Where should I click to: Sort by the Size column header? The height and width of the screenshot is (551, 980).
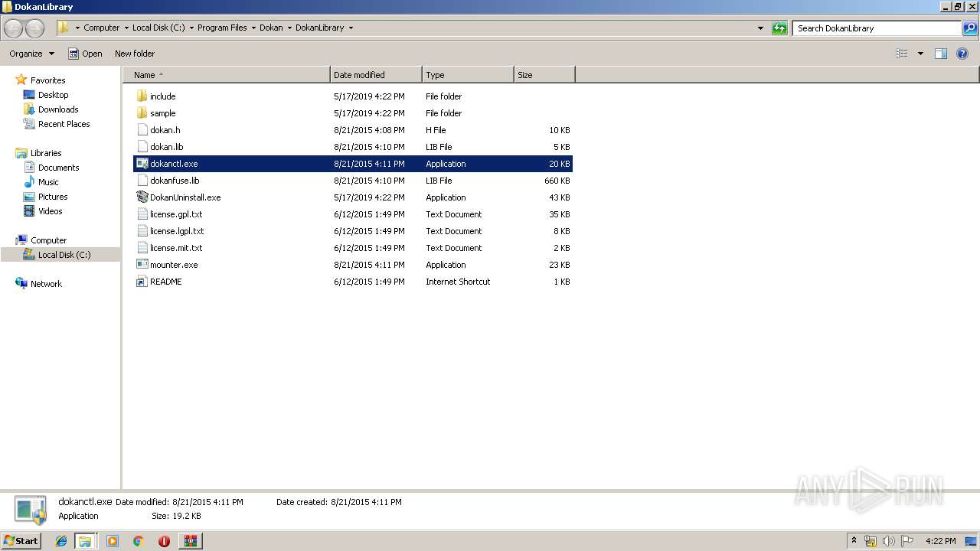(x=544, y=75)
